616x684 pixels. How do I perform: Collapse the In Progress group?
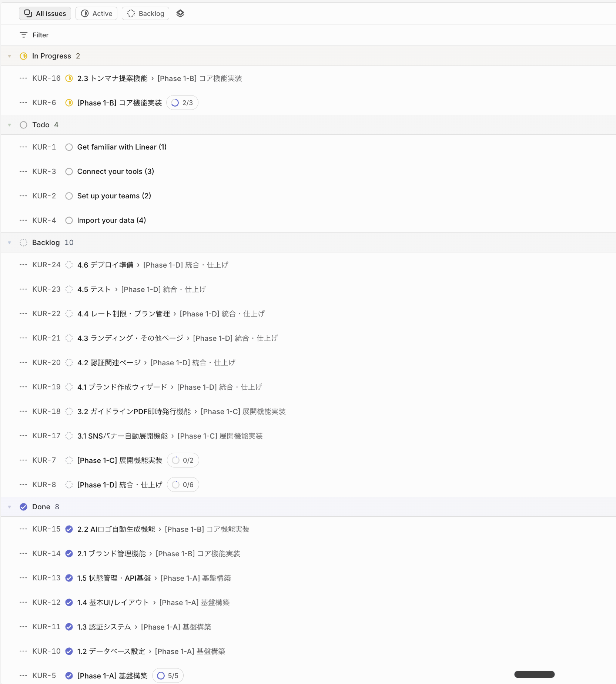tap(10, 56)
